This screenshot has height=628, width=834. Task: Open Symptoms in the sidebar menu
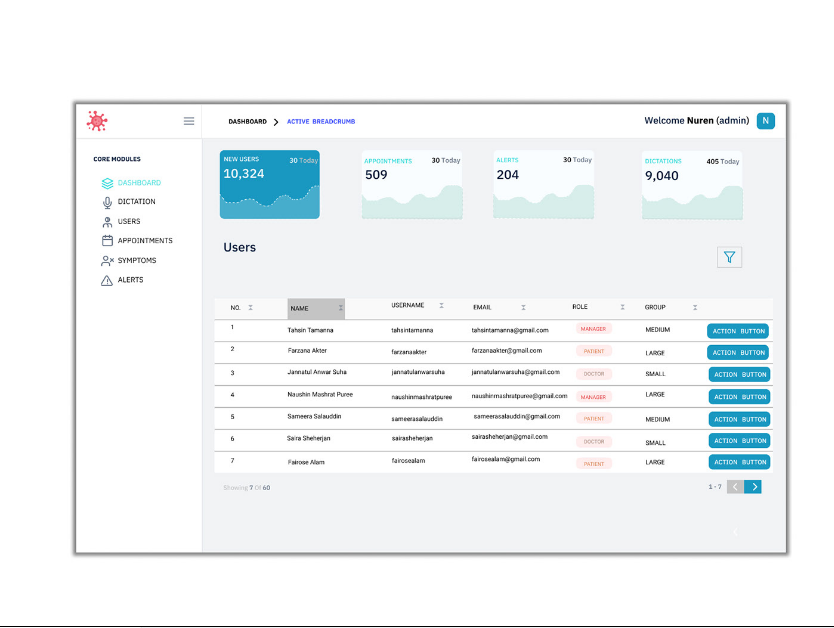click(x=137, y=261)
